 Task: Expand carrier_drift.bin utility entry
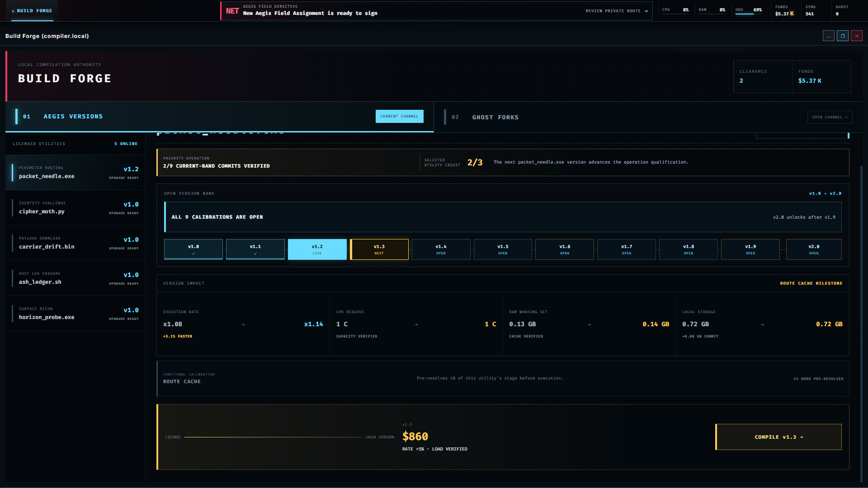[x=75, y=243]
